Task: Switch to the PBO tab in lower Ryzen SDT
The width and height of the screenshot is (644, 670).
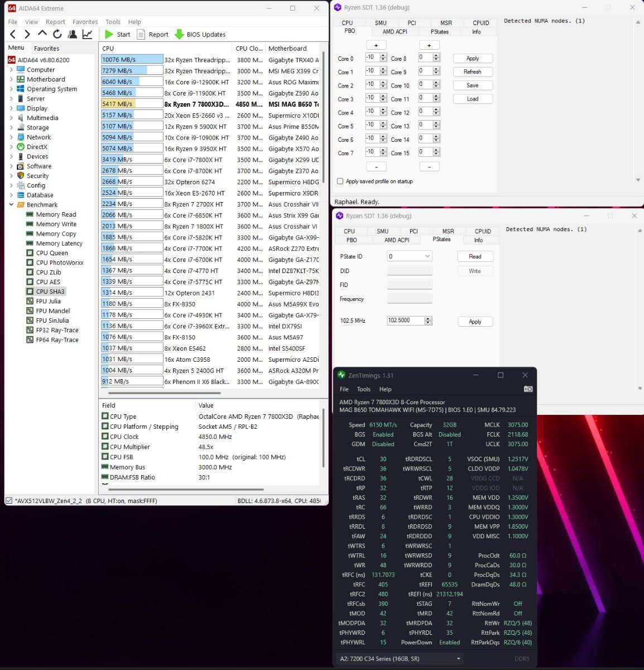Action: pyautogui.click(x=352, y=240)
